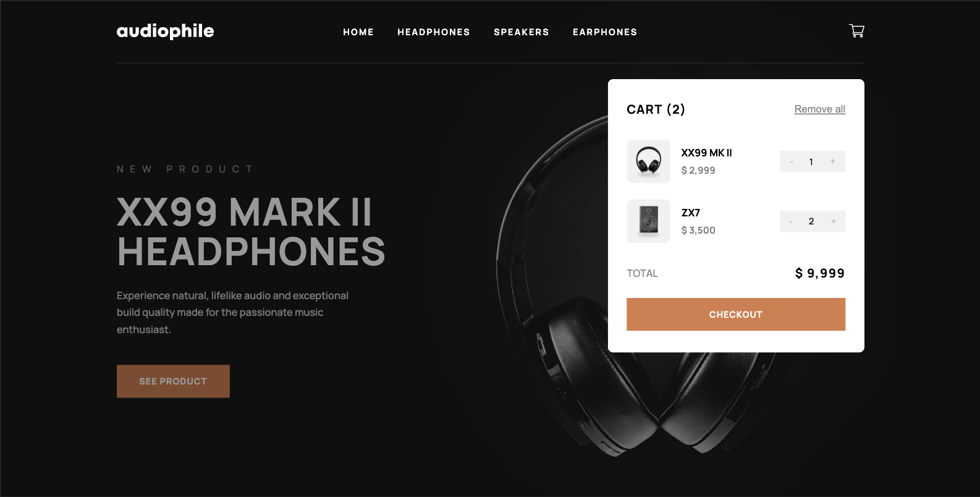The width and height of the screenshot is (980, 497).
Task: Click the audiophile logo
Action: point(165,32)
